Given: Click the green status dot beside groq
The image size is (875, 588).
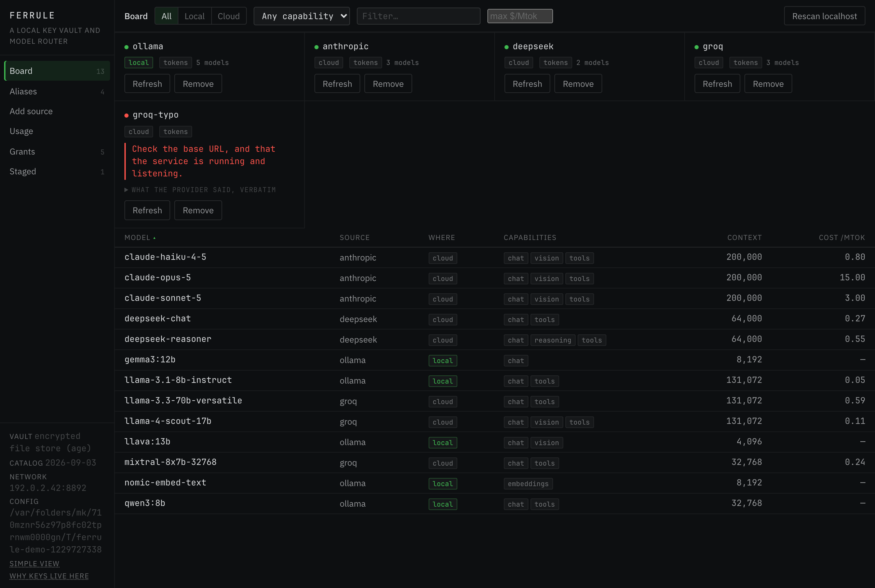Looking at the screenshot, I should 697,47.
